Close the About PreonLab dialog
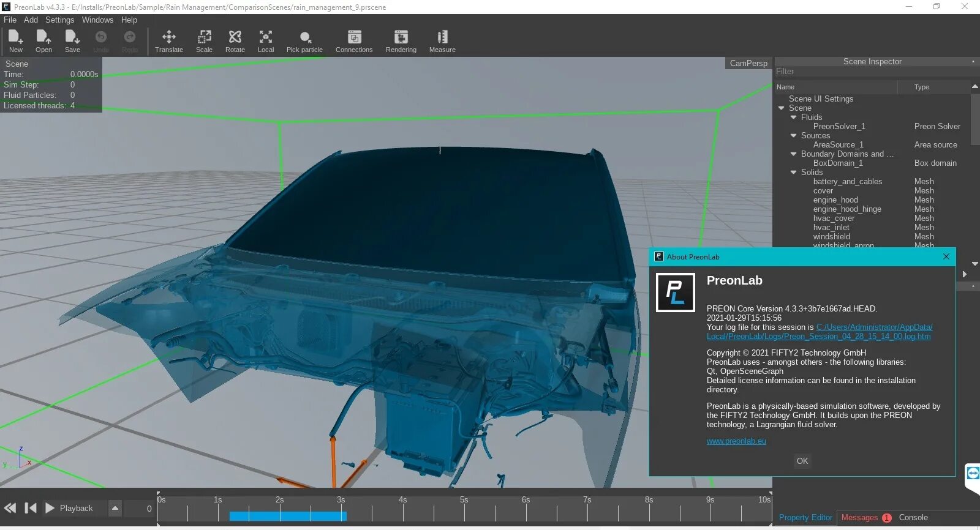The width and height of the screenshot is (980, 530). click(x=946, y=256)
